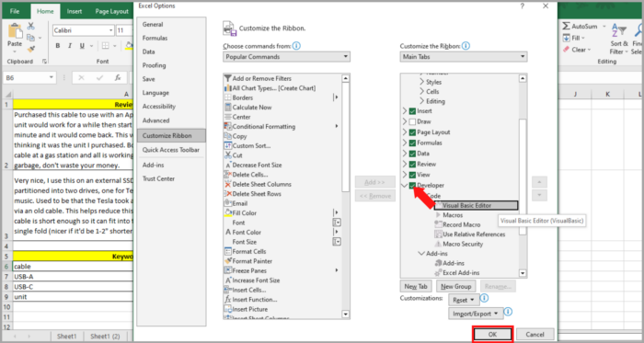Click scroll-up arrow of ribbon tabs tree
Image resolution: width=644 pixels, height=343 pixels.
point(523,78)
